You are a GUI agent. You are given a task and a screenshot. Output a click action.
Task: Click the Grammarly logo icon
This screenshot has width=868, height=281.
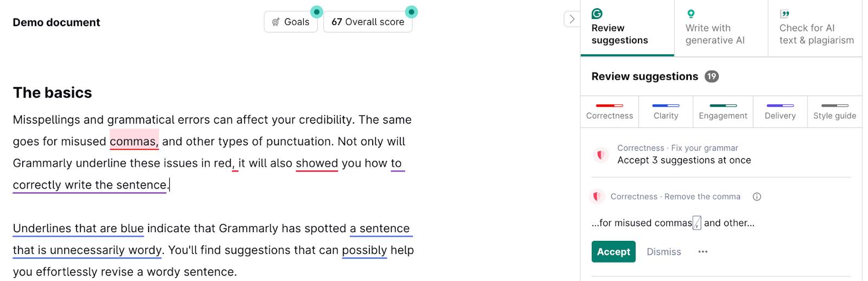597,14
